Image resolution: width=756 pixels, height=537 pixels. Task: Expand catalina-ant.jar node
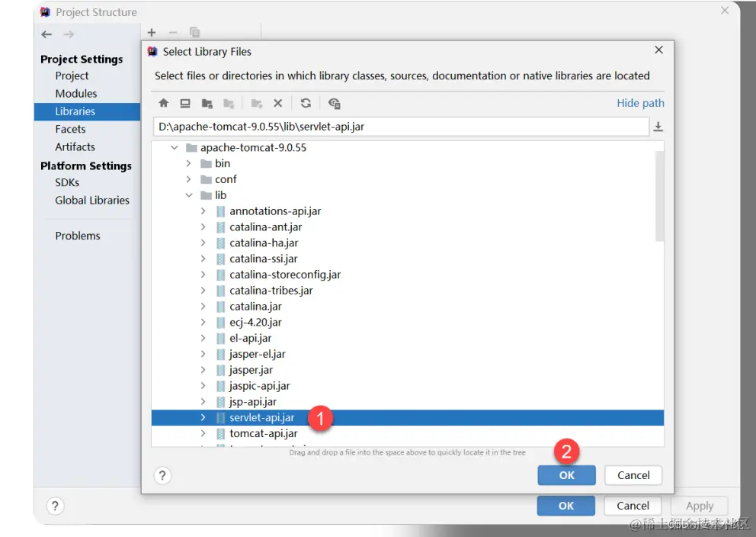point(203,227)
